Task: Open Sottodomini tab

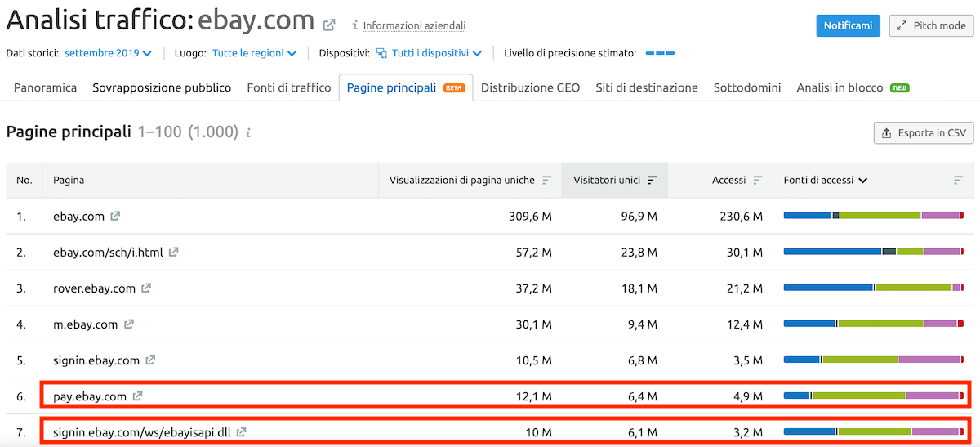Action: 747,87
